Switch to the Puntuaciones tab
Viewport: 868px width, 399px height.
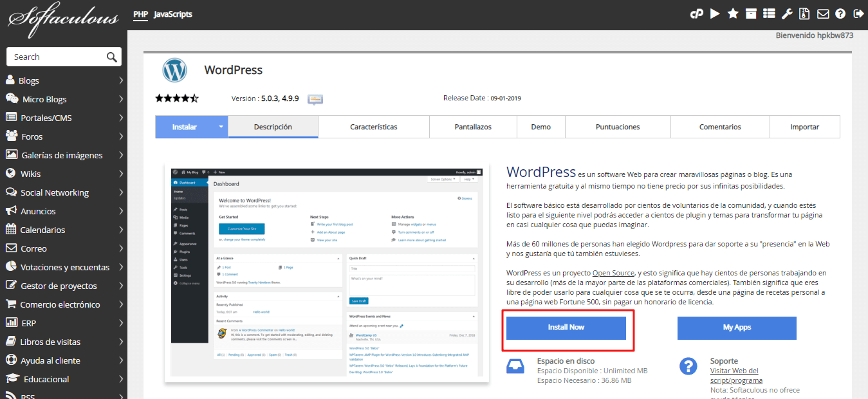pos(618,127)
